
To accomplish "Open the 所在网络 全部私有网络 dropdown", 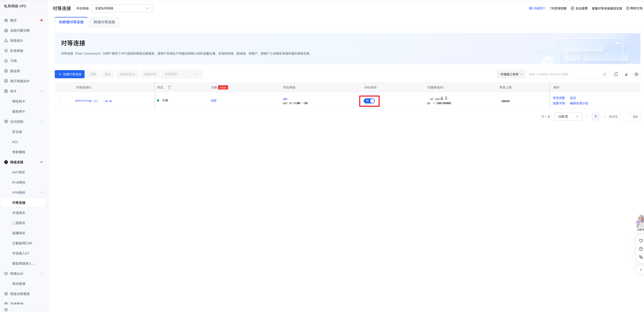I will pos(122,8).
